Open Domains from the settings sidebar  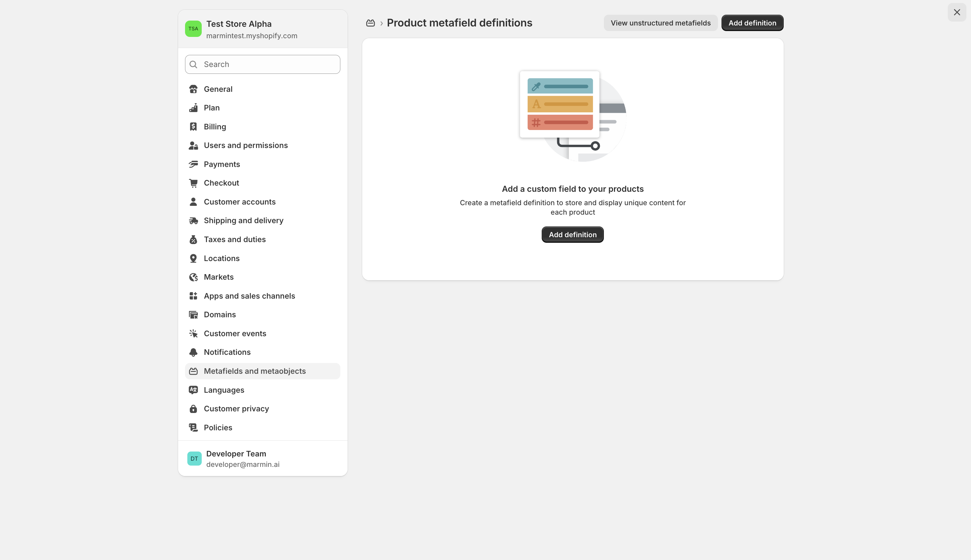[x=220, y=314]
